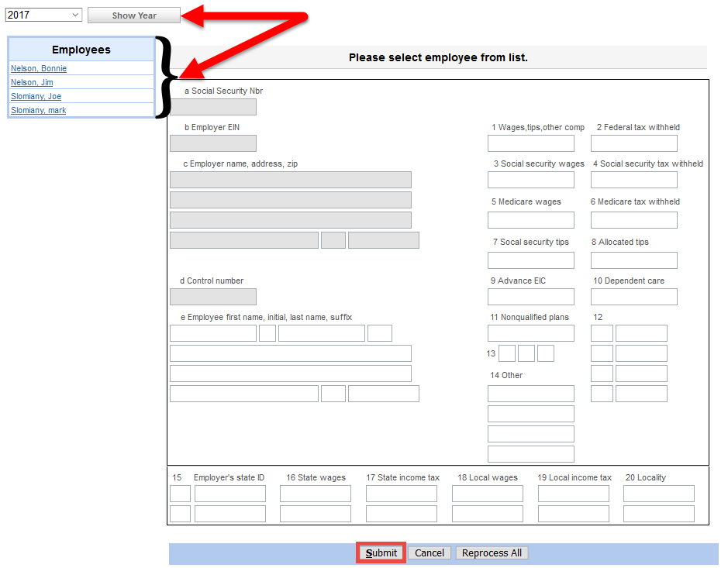Viewport: 728px width, 568px height.
Task: Click the Control number field
Action: pyautogui.click(x=213, y=297)
